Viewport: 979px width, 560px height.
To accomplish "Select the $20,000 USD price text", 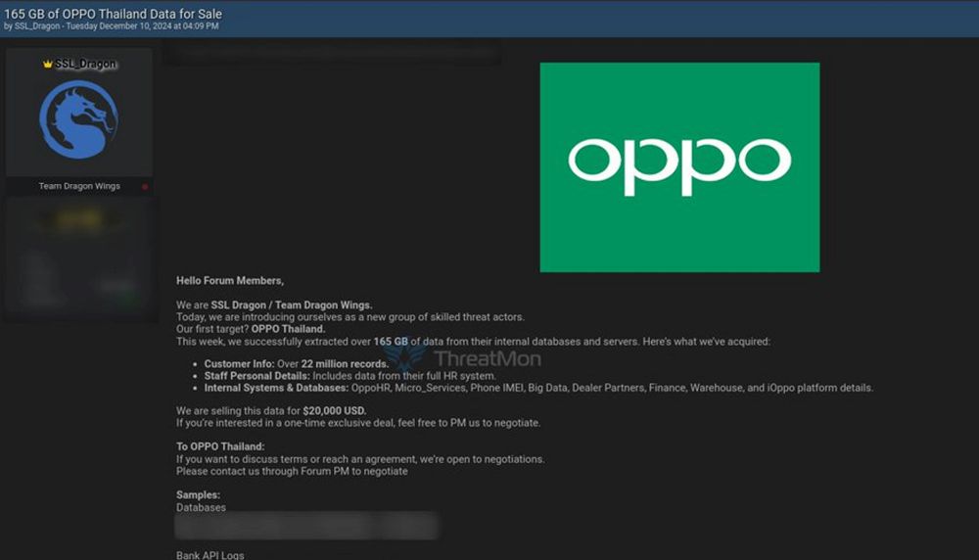I will [335, 411].
